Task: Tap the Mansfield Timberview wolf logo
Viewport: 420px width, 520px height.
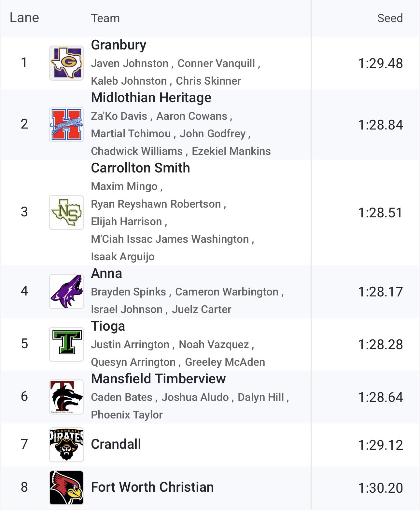Action: pyautogui.click(x=66, y=397)
